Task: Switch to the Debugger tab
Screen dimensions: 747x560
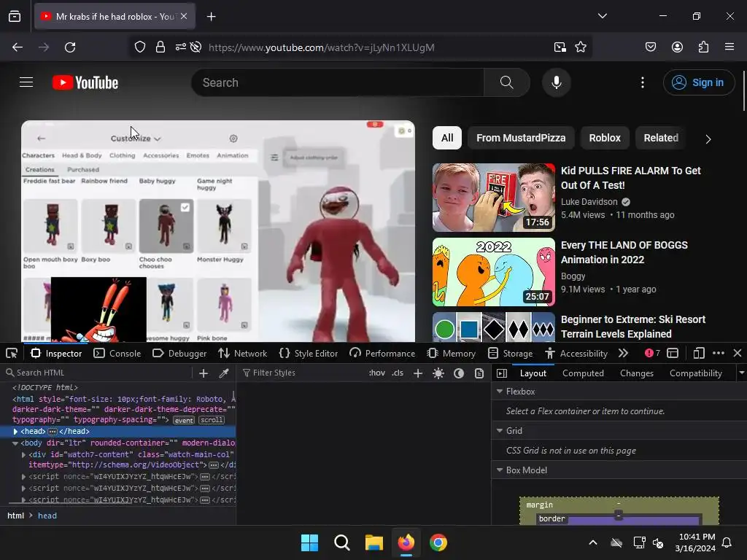Action: tap(179, 354)
